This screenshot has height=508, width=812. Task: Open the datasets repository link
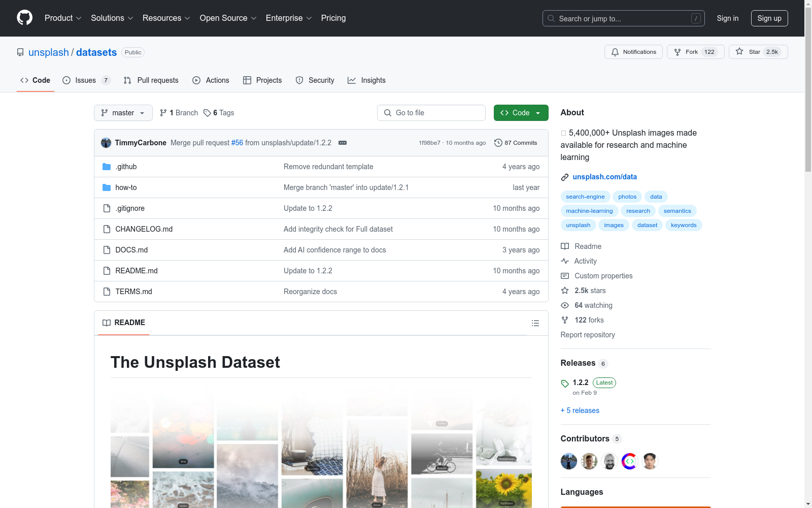[x=96, y=52]
